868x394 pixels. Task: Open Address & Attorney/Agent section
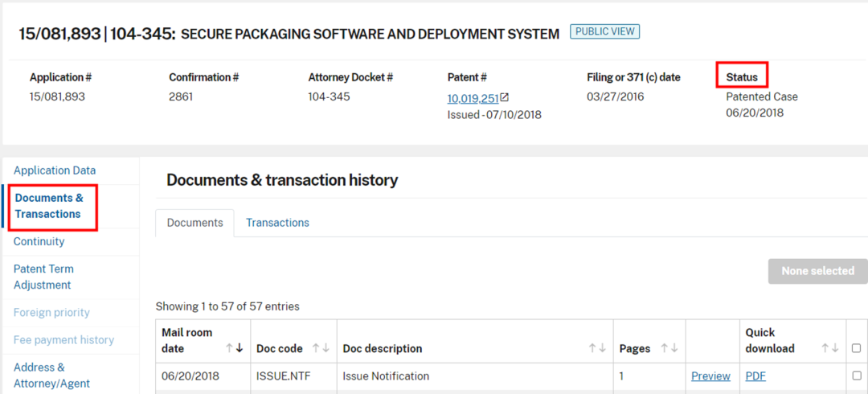tap(51, 375)
